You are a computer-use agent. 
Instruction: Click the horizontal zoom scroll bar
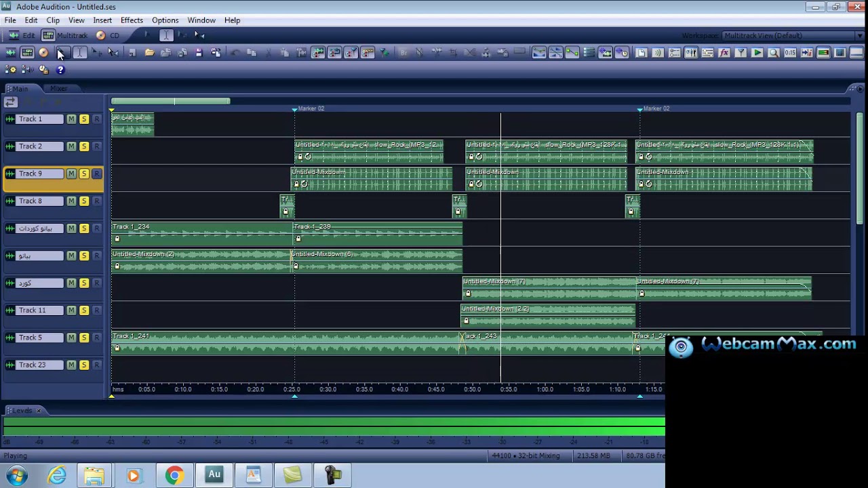(170, 101)
